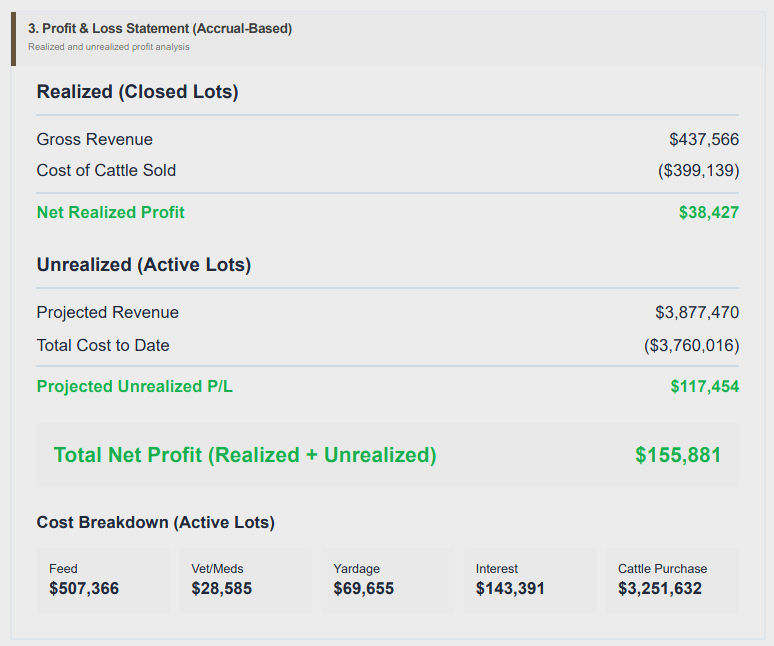Image resolution: width=774 pixels, height=646 pixels.
Task: Select the $437,566 gross revenue amount
Action: [703, 139]
